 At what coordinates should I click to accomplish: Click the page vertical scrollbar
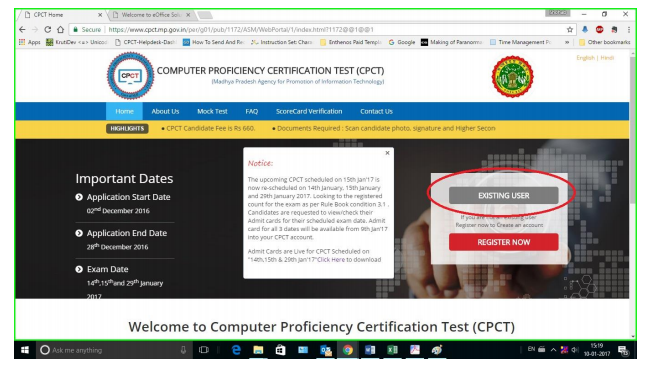click(633, 130)
